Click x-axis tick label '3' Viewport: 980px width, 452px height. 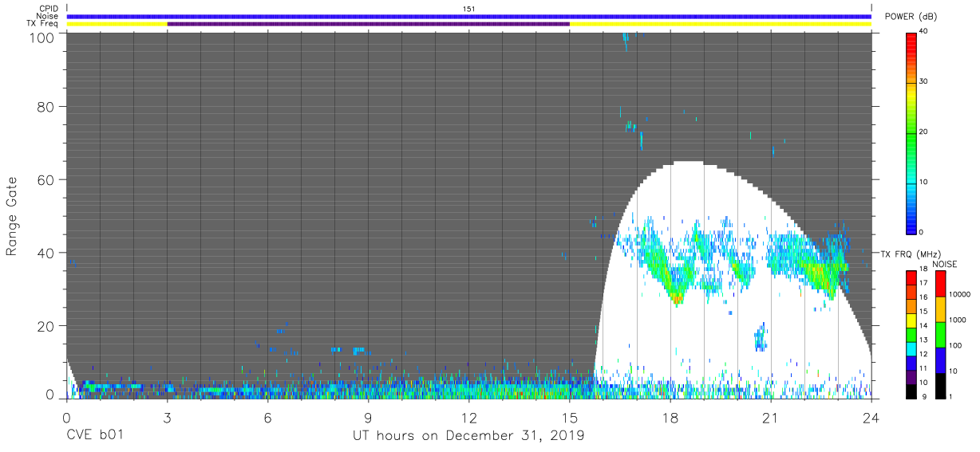point(167,417)
